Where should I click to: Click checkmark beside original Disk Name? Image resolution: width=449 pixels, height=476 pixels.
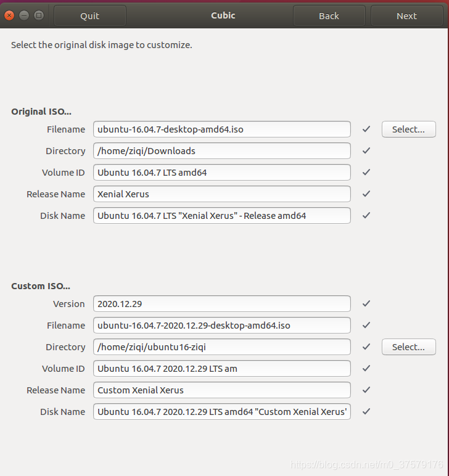(366, 215)
